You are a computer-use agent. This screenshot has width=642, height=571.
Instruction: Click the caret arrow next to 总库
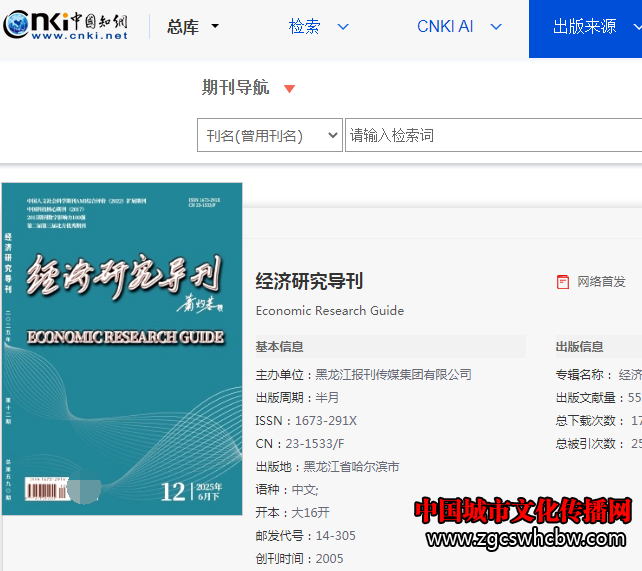pos(215,27)
